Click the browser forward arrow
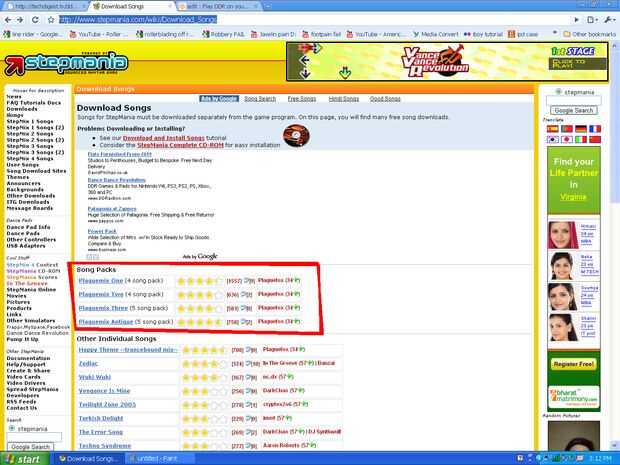The image size is (620, 465). 20,20
